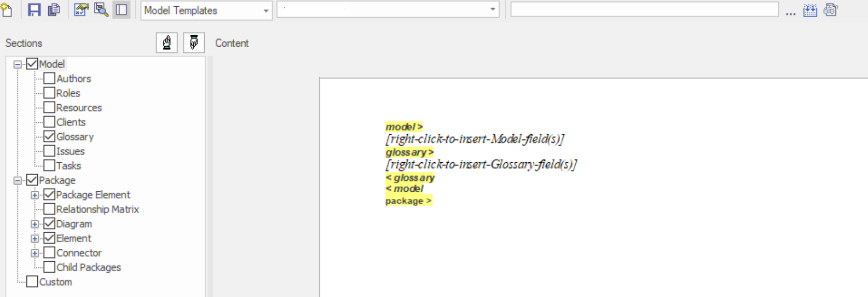The image size is (868, 297).
Task: Open the document options checklist icon
Action: (x=81, y=10)
